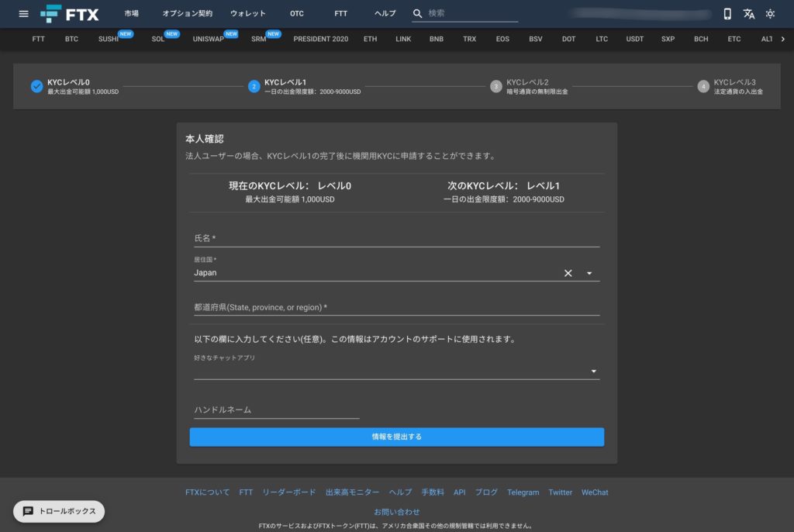Open the hamburger menu icon

[23, 14]
